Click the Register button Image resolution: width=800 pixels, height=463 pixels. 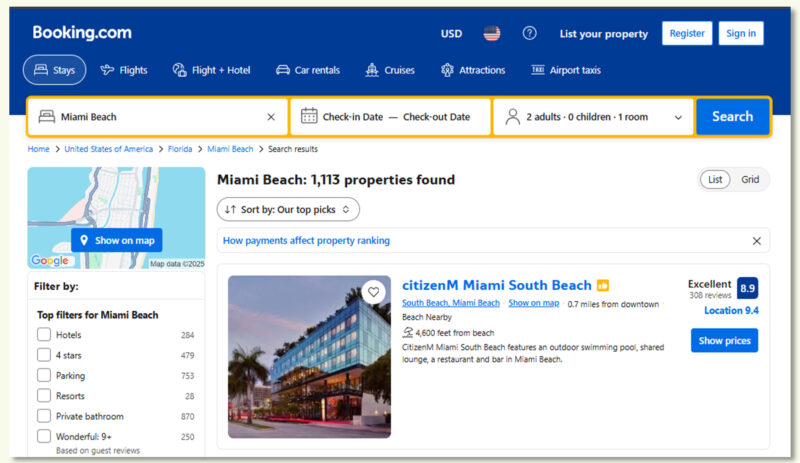(x=687, y=33)
